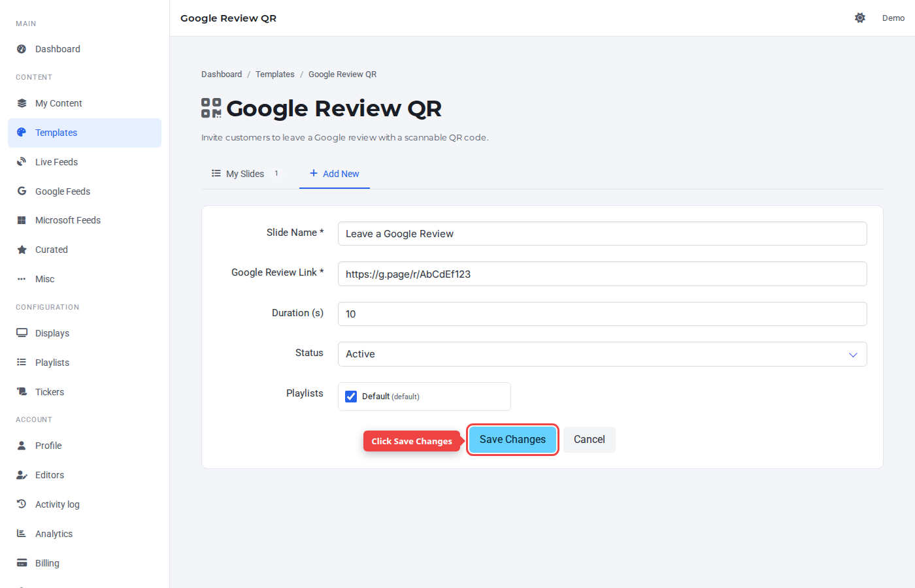The width and height of the screenshot is (915, 588).
Task: Click the My Slides count badge 1
Action: pyautogui.click(x=276, y=173)
